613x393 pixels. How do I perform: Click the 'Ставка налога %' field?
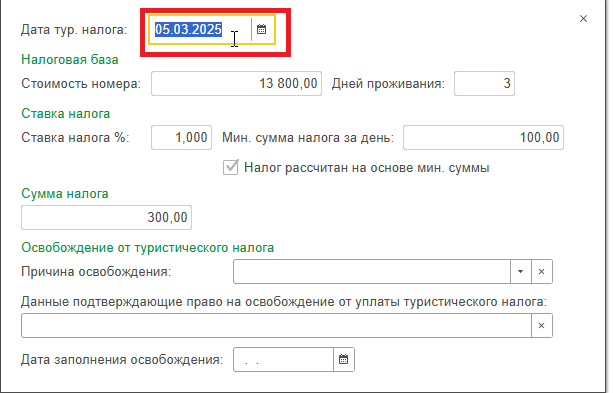181,137
